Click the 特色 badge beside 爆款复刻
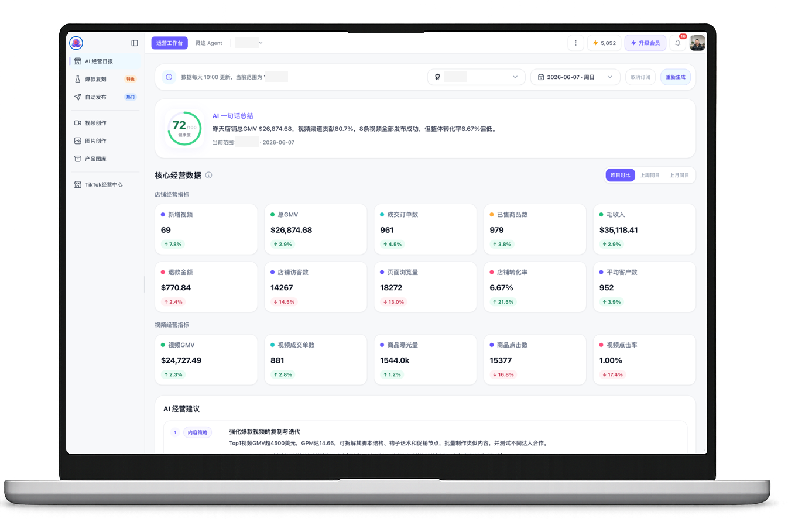Viewport: 812px width, 519px height. point(131,79)
